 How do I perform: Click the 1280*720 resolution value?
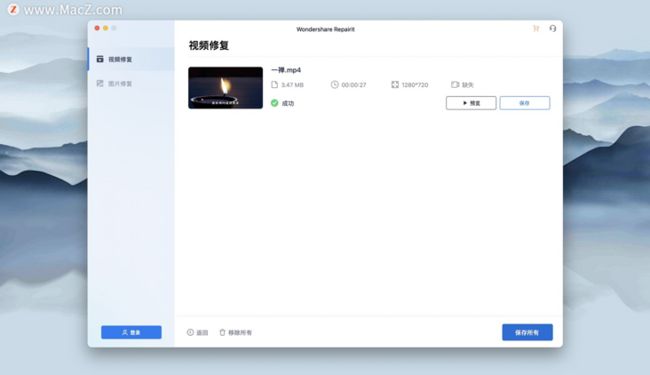415,85
